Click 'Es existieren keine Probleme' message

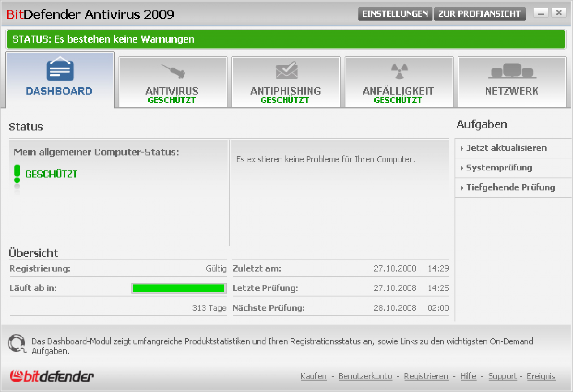tap(325, 159)
